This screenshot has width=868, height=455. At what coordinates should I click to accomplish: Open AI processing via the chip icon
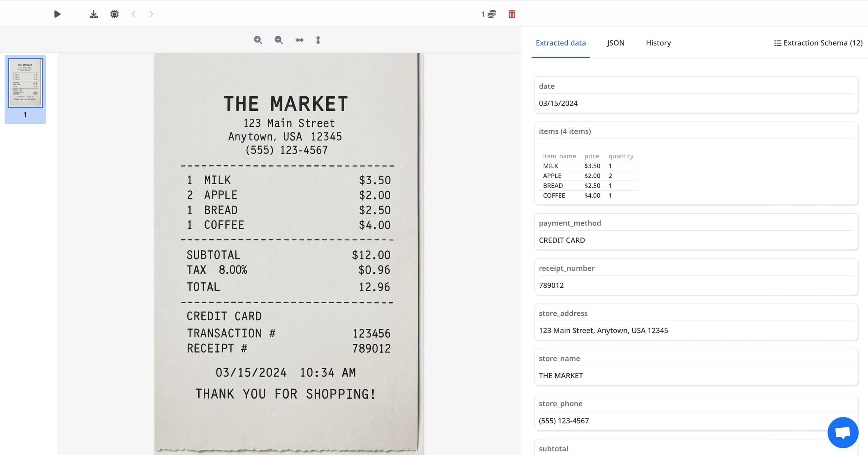114,14
